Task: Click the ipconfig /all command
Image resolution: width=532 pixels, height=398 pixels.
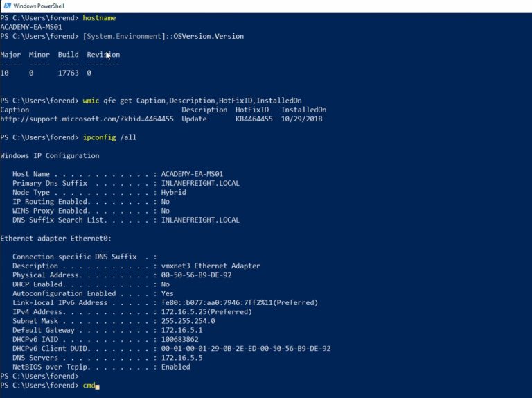Action: pyautogui.click(x=109, y=137)
